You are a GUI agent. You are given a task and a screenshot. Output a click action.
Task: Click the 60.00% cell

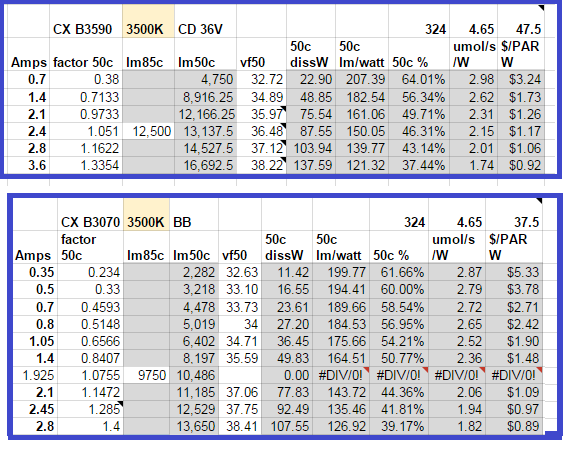(399, 289)
